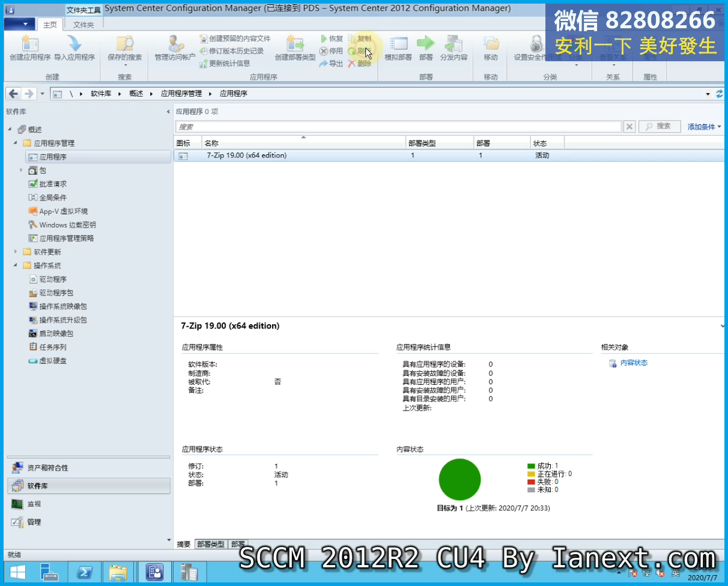Select 虚拟硬盘 in the tree
This screenshot has width=728, height=586.
(53, 361)
